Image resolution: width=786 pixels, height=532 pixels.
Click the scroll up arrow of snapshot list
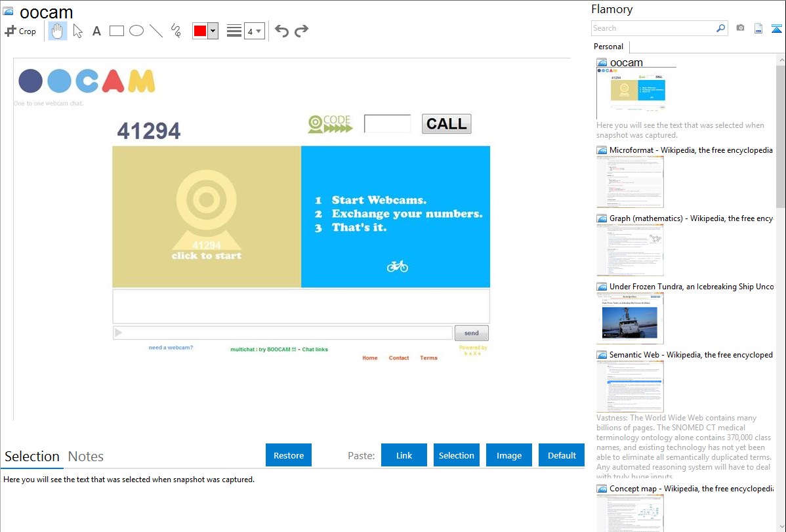tap(781, 60)
